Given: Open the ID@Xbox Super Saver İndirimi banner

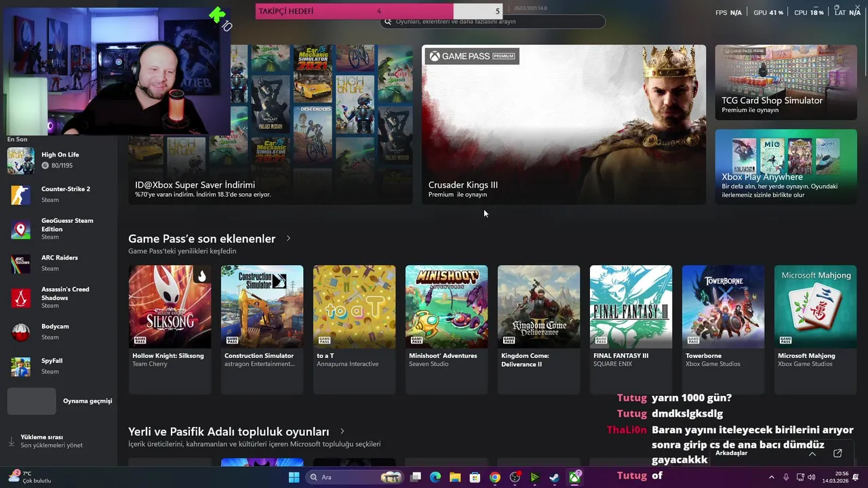Looking at the screenshot, I should pyautogui.click(x=271, y=125).
